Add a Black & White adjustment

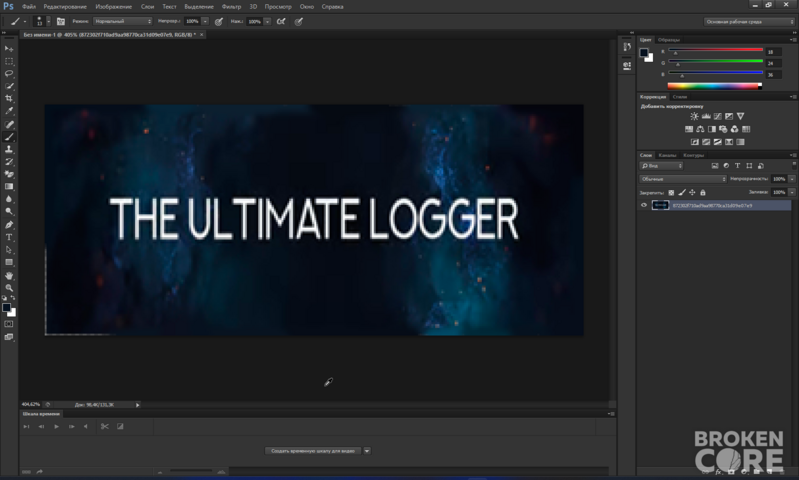[x=712, y=129]
